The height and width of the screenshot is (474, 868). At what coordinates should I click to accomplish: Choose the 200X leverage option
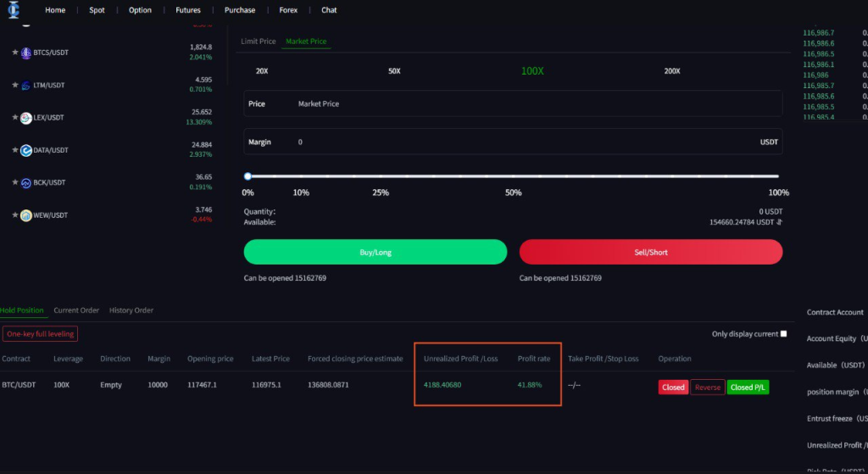point(672,71)
